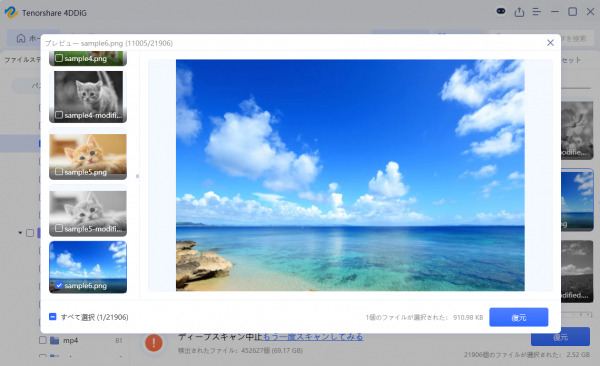Tick the mp4 folder checkbox

click(43, 340)
